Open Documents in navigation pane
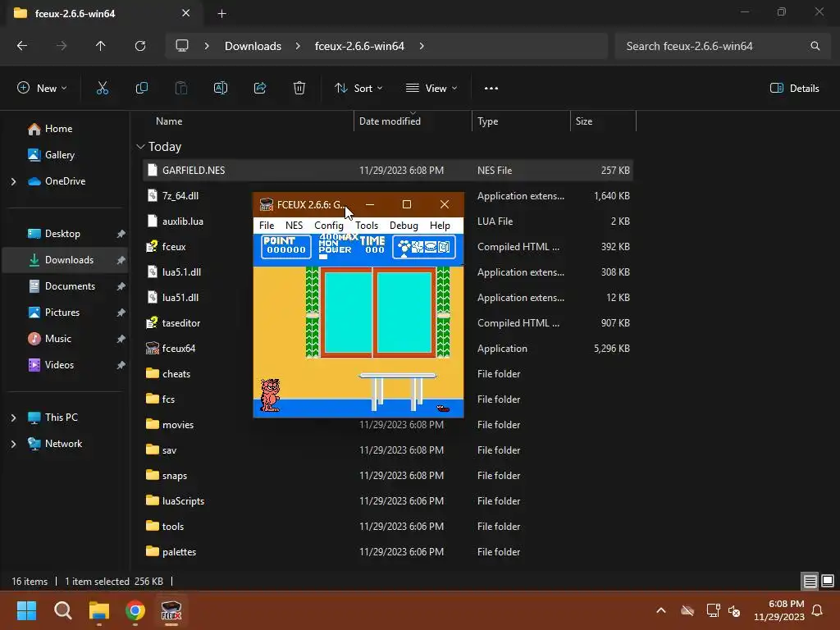 click(70, 286)
